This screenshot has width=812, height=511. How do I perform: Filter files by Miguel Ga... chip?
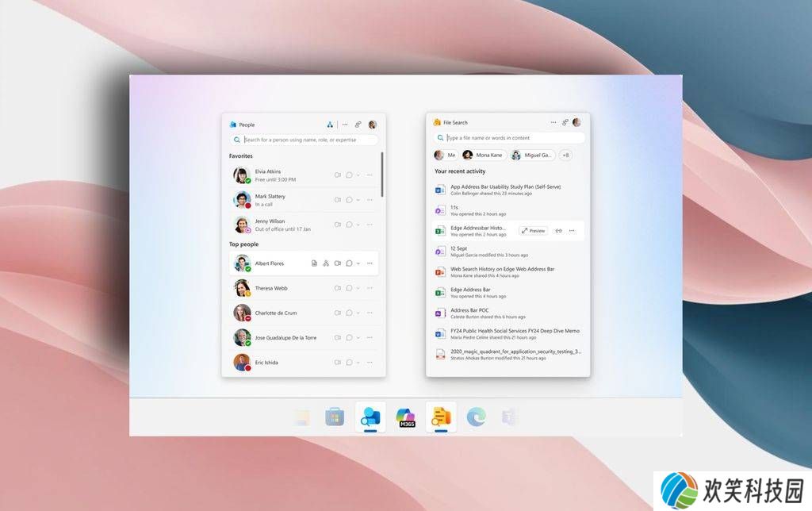coord(533,155)
